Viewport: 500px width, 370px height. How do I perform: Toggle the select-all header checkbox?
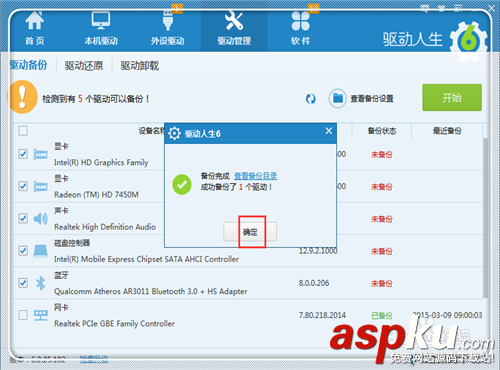pyautogui.click(x=23, y=131)
